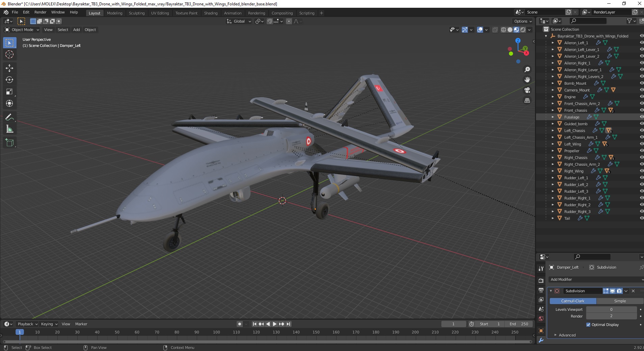This screenshot has height=351, width=644.
Task: Adjust Render levels slider
Action: pos(611,316)
